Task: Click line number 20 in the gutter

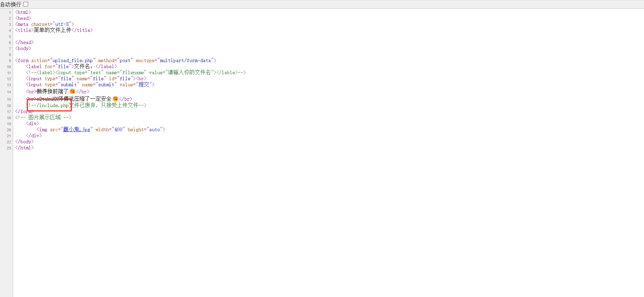Action: click(x=9, y=130)
